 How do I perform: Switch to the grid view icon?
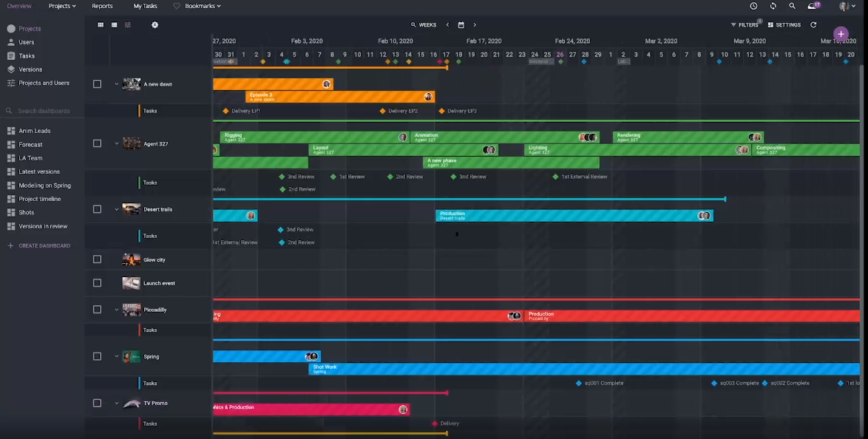[x=101, y=25]
